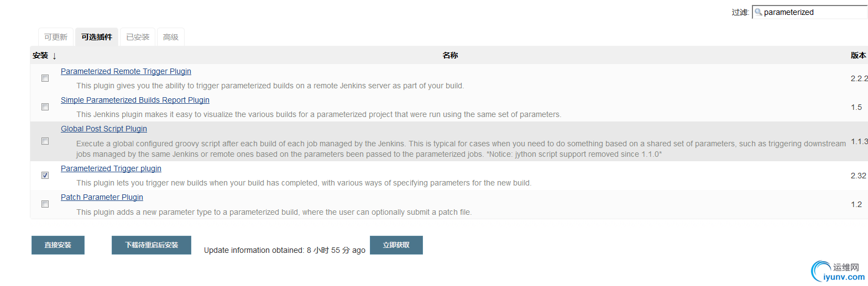Open Simple Parameterized Builds Report Plugin link
Image resolution: width=868 pixels, height=286 pixels.
point(135,100)
